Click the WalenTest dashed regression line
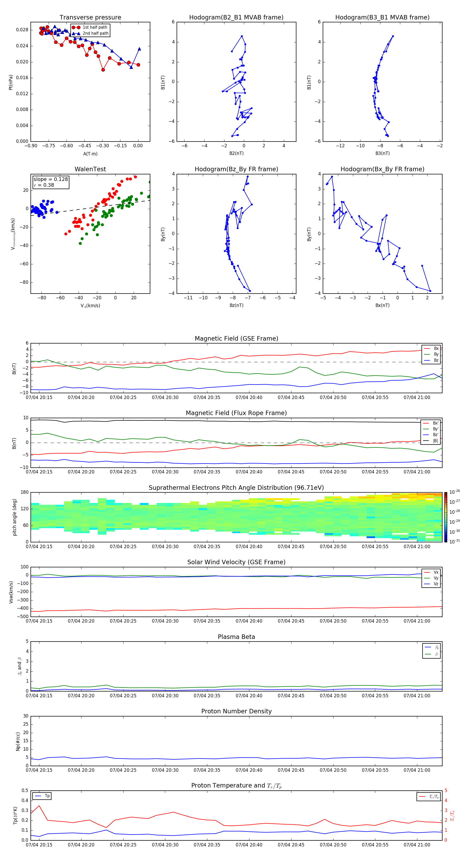Viewport: 473px width, 868px height. coord(90,208)
